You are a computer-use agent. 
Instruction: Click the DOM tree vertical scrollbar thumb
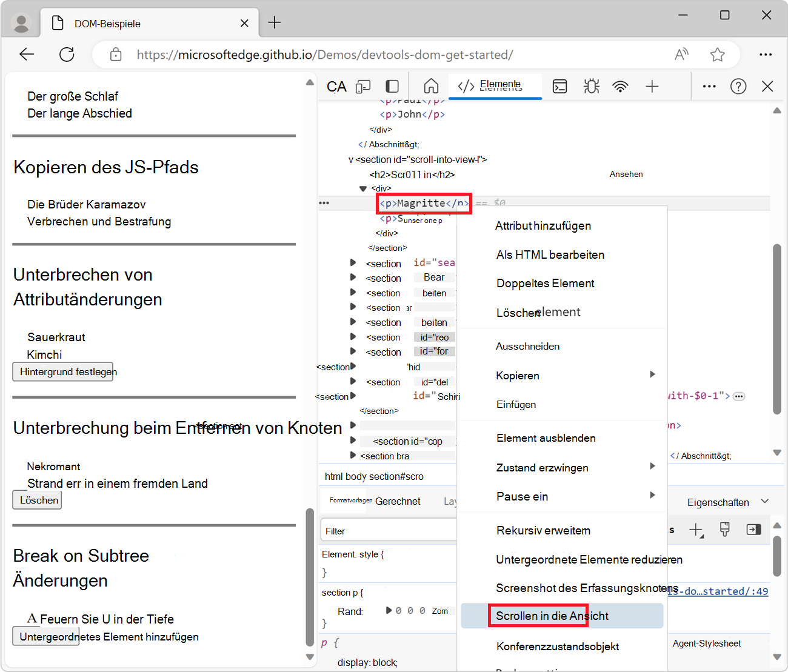pos(777,329)
